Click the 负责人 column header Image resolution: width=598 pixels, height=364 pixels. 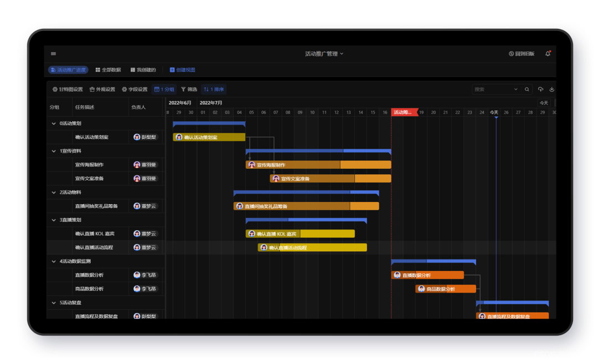138,107
